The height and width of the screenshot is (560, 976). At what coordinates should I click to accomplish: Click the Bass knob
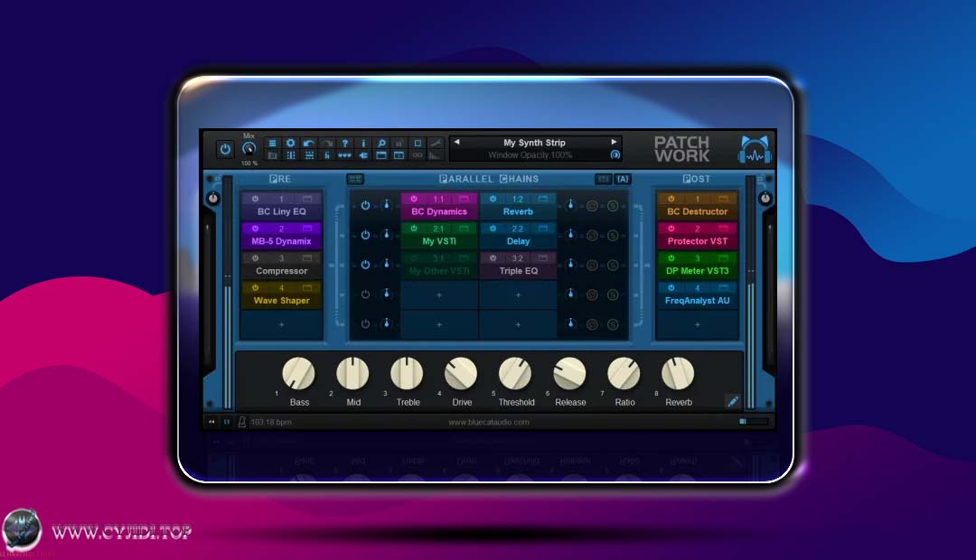(298, 373)
